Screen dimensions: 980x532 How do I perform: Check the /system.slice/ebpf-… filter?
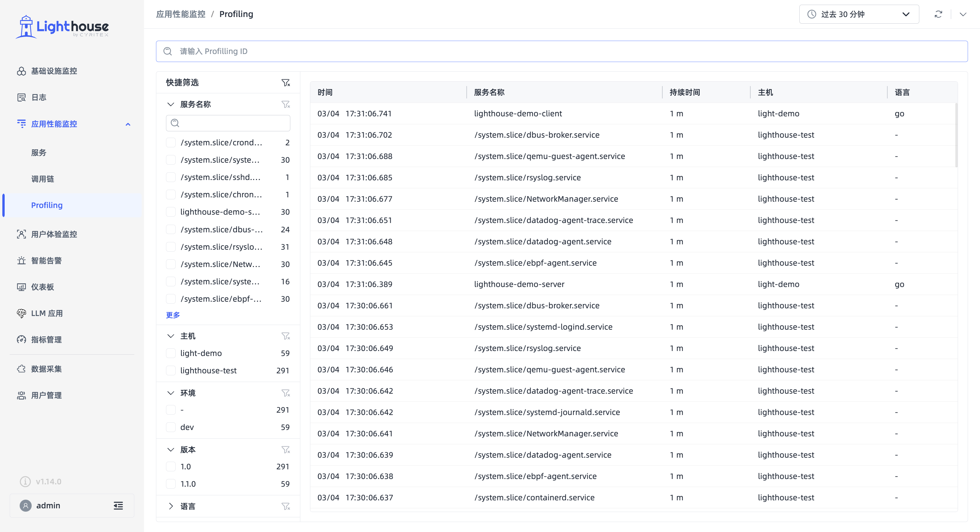[x=171, y=299]
